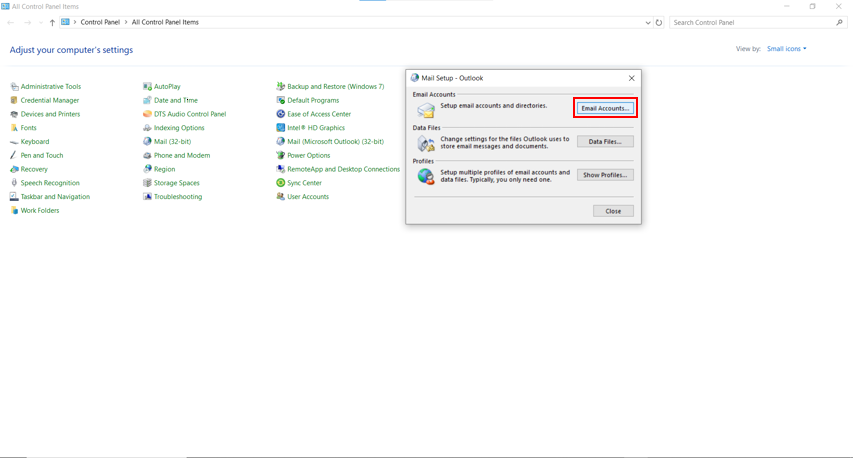Click the AutoPlay icon
Viewport: 853px width, 458px height.
pos(147,86)
